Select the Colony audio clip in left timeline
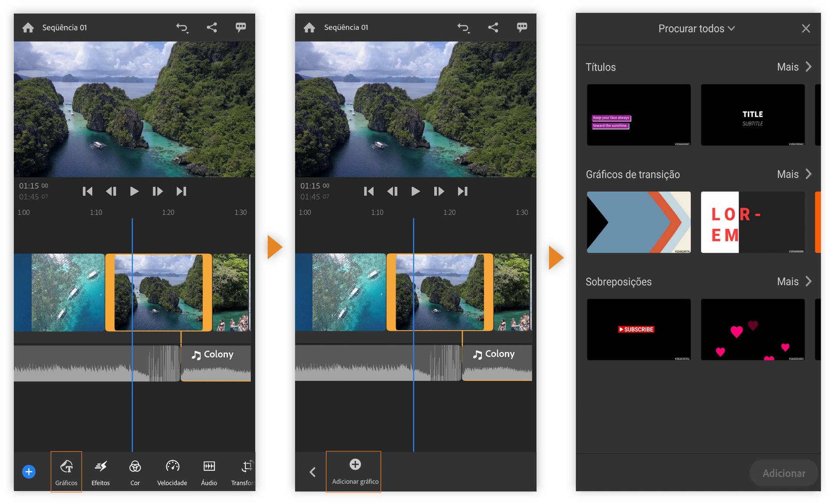Image resolution: width=832 pixels, height=504 pixels. pyautogui.click(x=215, y=362)
